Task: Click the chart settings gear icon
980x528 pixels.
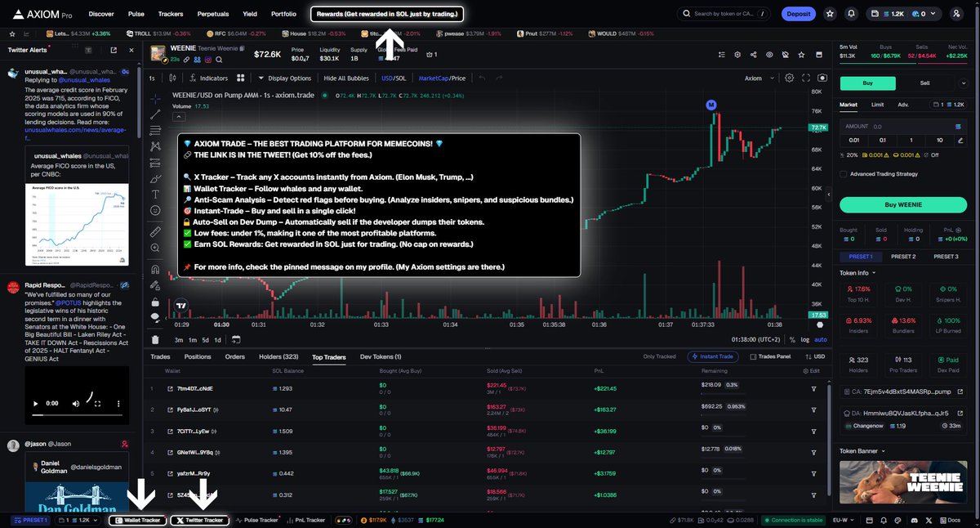Action: point(789,78)
